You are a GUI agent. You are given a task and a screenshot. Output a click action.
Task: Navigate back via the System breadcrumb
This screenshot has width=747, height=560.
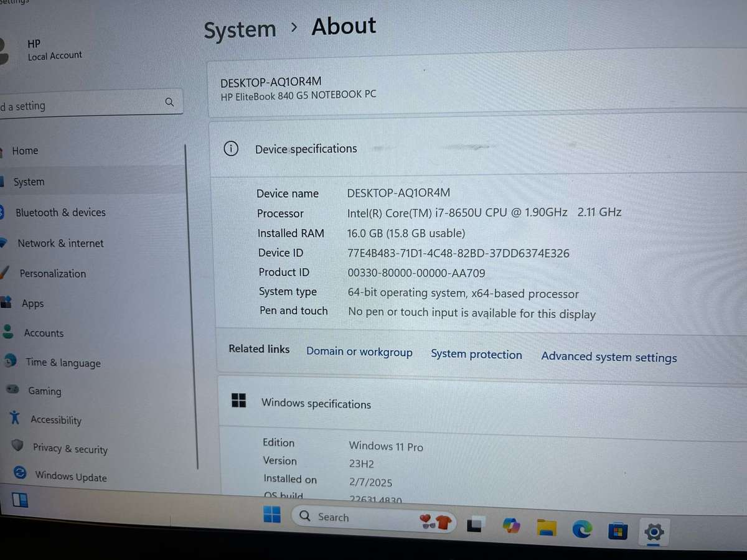tap(240, 29)
